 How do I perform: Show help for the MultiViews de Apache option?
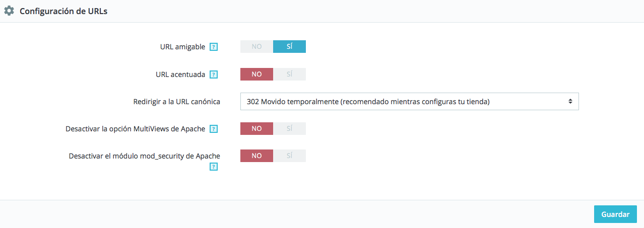tap(214, 129)
